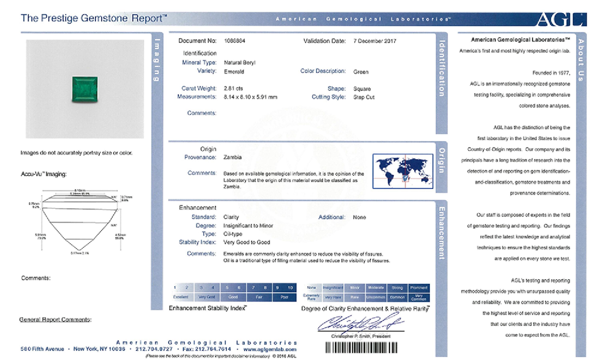Select the vertical Origin tab label
This screenshot has height=364, width=600.
tap(442, 160)
